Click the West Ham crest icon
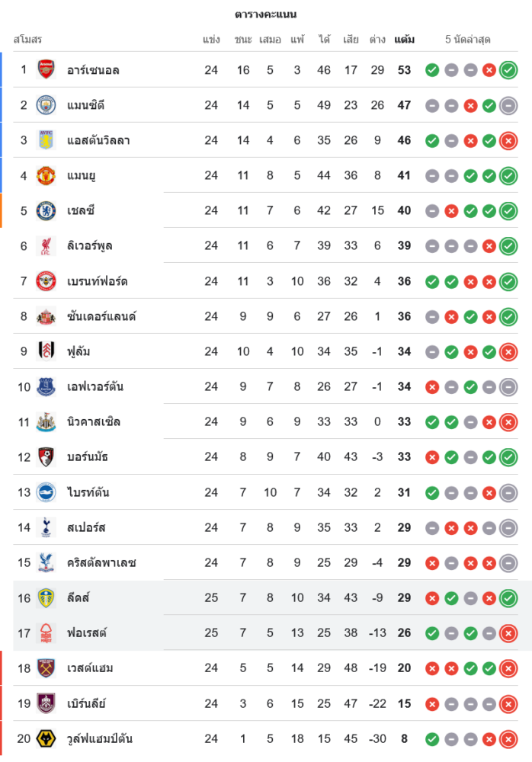 pos(46,668)
